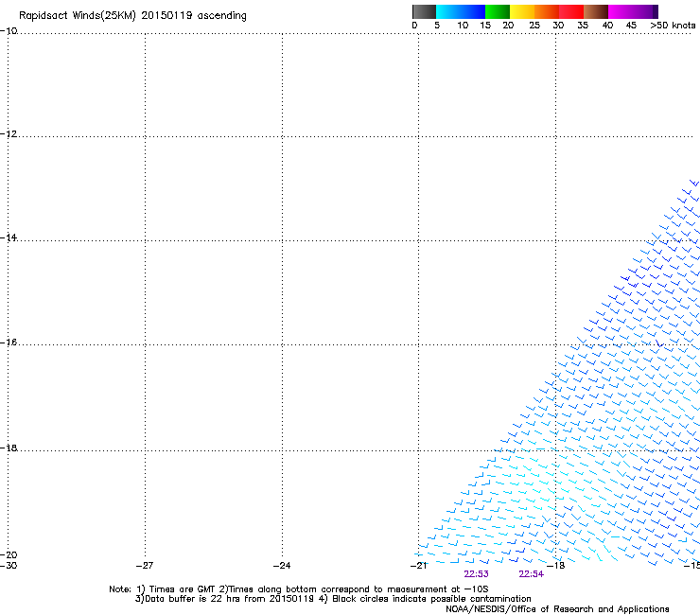Click the purple 22:53 time label
Screen dimensions: 700x615
tap(476, 574)
